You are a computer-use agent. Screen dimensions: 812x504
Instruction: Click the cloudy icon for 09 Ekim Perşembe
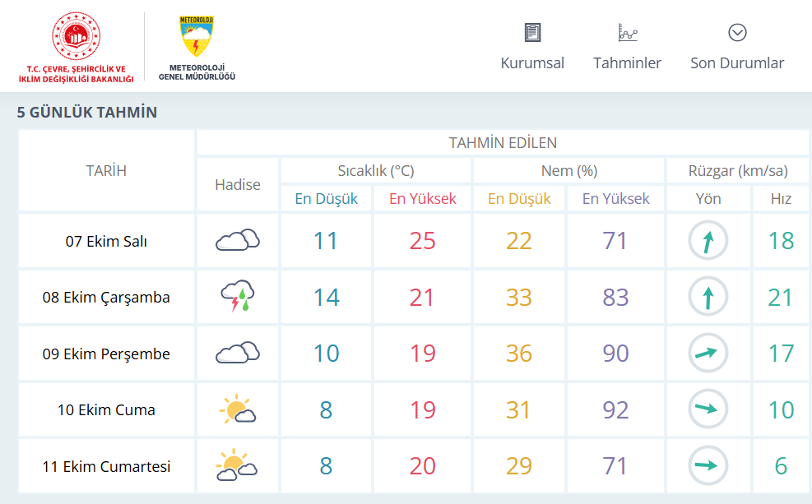click(238, 354)
